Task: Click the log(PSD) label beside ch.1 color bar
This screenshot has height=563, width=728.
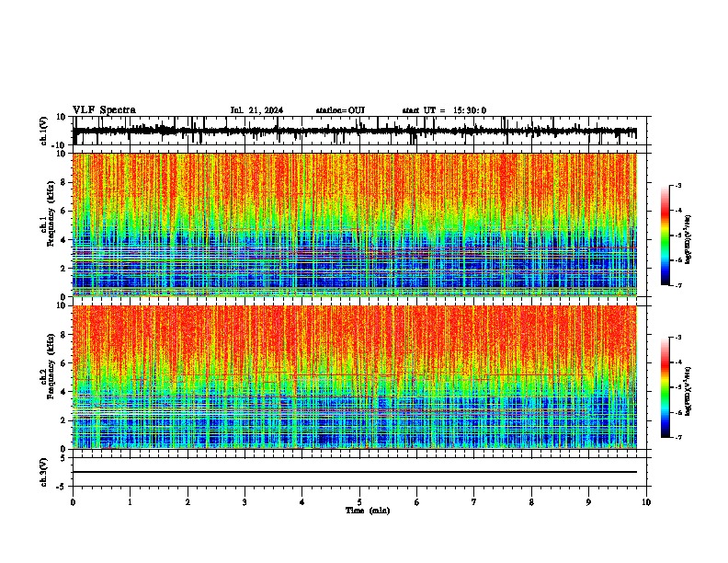Action: click(688, 239)
